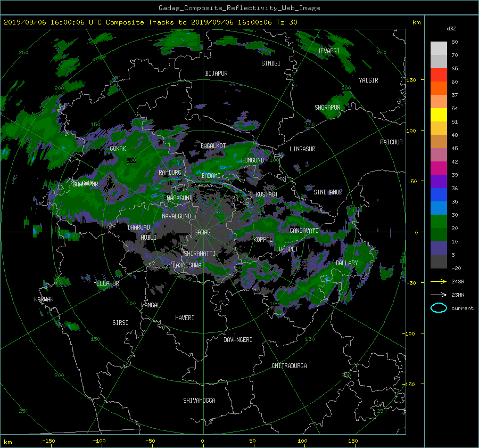The height and width of the screenshot is (448, 479).
Task: Click the KARWAR city label
Action: (x=44, y=299)
